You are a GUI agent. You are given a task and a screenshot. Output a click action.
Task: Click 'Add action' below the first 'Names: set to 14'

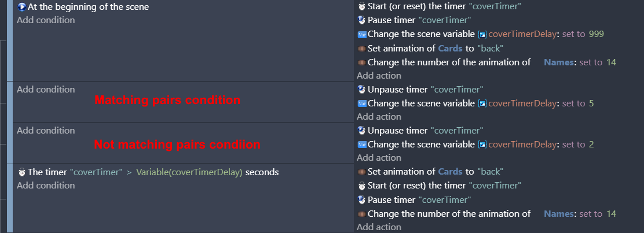click(379, 76)
